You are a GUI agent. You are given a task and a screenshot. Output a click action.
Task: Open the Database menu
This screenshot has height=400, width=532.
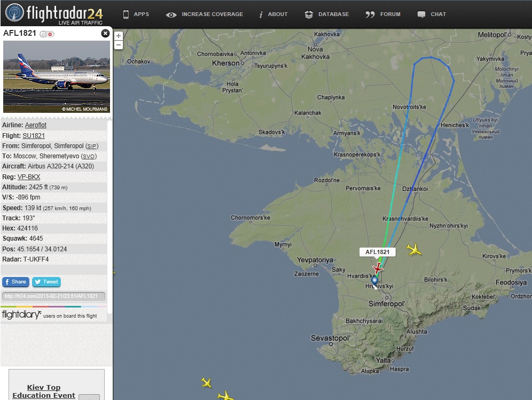click(327, 14)
